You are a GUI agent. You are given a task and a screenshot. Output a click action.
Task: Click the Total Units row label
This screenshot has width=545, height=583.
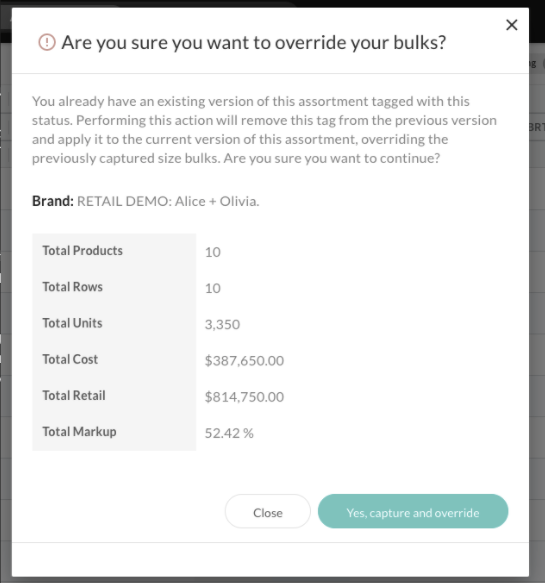(x=72, y=323)
